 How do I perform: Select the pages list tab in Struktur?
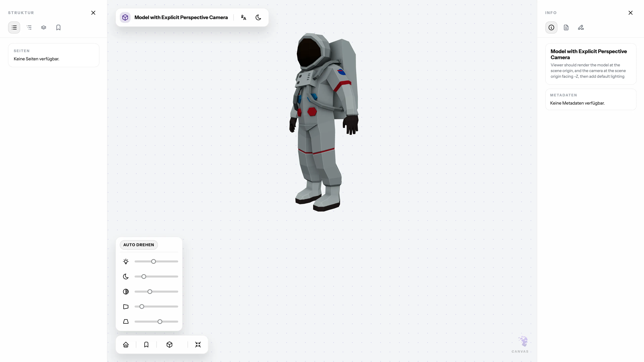point(14,27)
